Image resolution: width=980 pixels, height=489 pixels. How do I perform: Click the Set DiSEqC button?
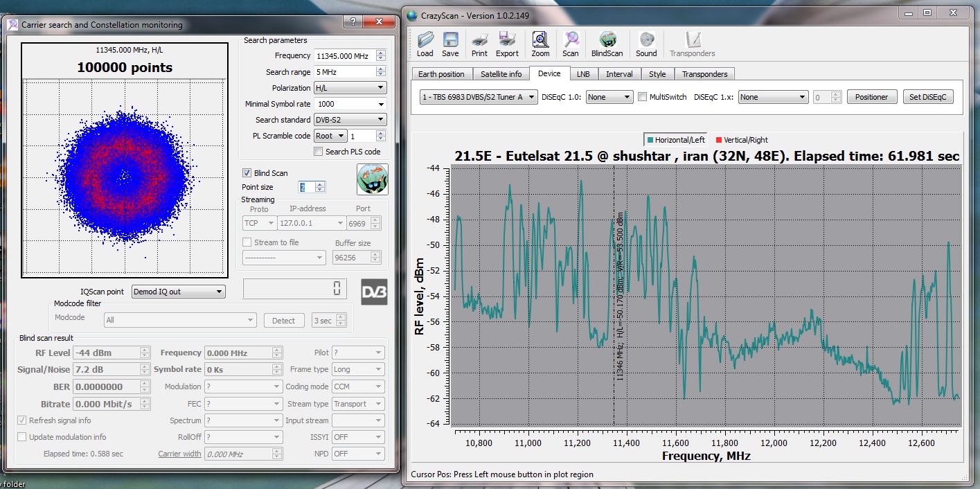(928, 97)
